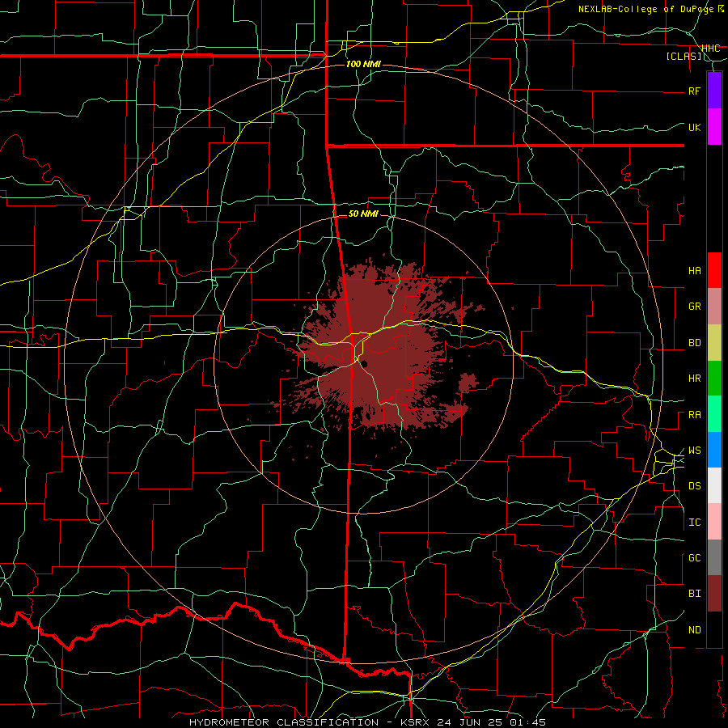Click the "HHC" product label
728x728 pixels.
pyautogui.click(x=710, y=48)
